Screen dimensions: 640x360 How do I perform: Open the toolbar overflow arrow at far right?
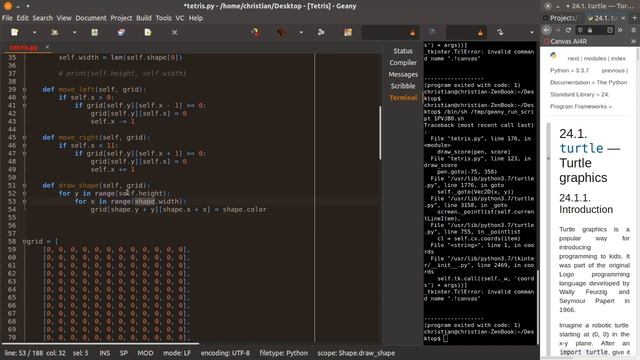point(531,32)
